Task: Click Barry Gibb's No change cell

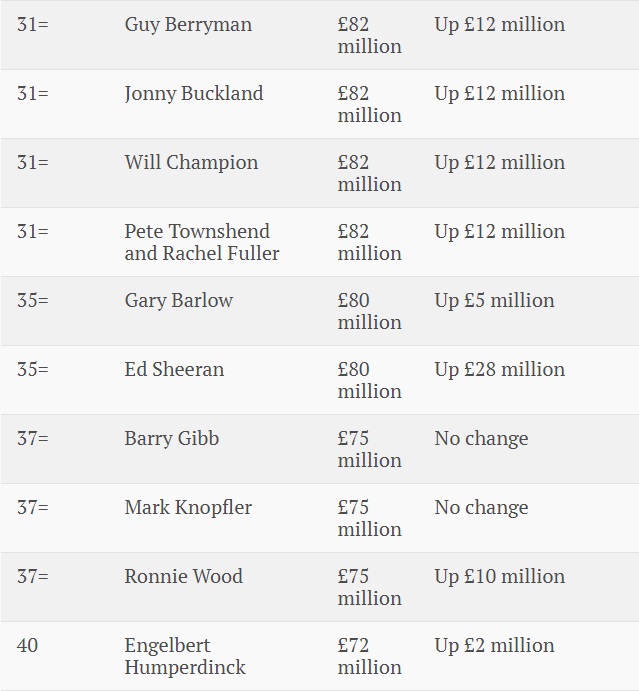Action: click(x=481, y=439)
